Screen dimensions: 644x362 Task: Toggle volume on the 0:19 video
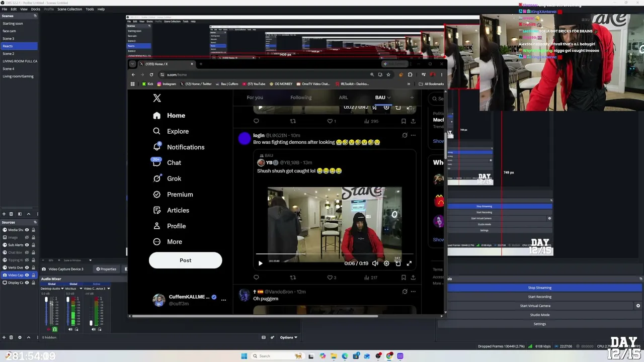click(x=375, y=263)
